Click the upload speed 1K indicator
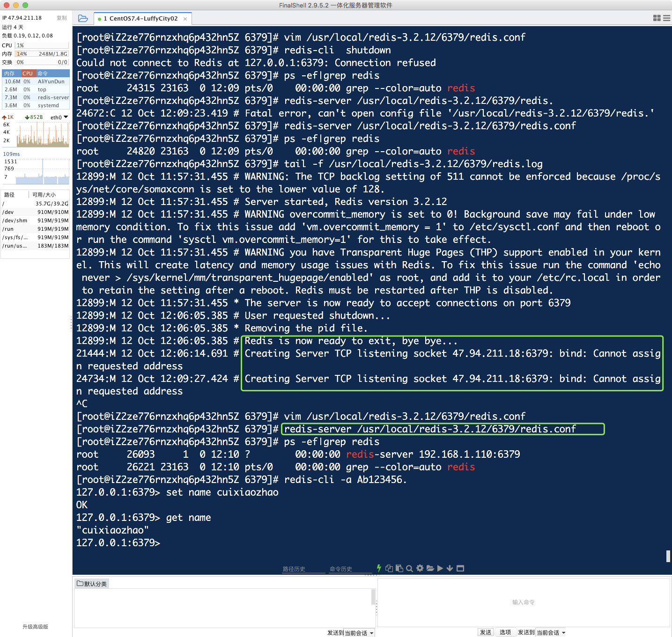This screenshot has width=672, height=637. tap(8, 117)
